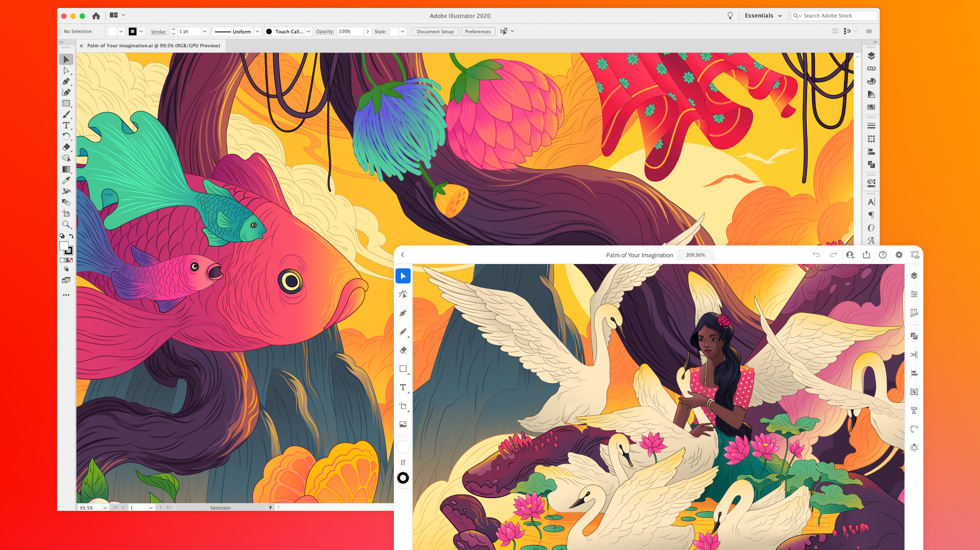Click the Preferences button

[x=477, y=32]
